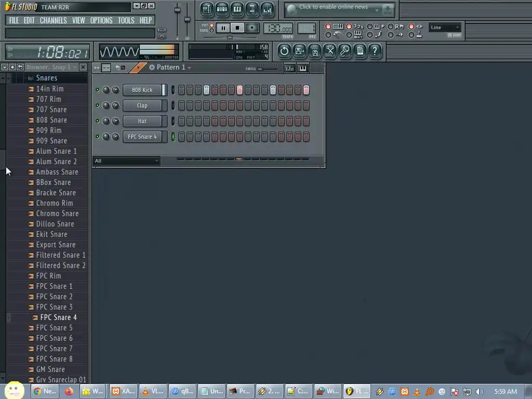Toggle loop recording LED
532x399 pixels.
click(x=391, y=26)
